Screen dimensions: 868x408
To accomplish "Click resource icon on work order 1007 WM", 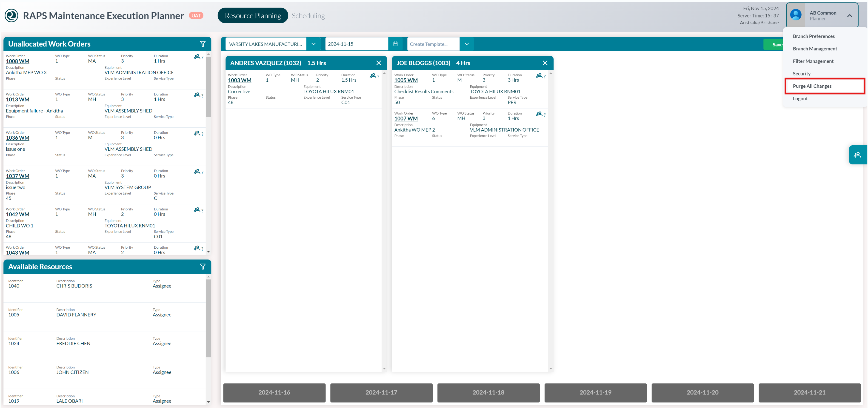I will coord(539,114).
